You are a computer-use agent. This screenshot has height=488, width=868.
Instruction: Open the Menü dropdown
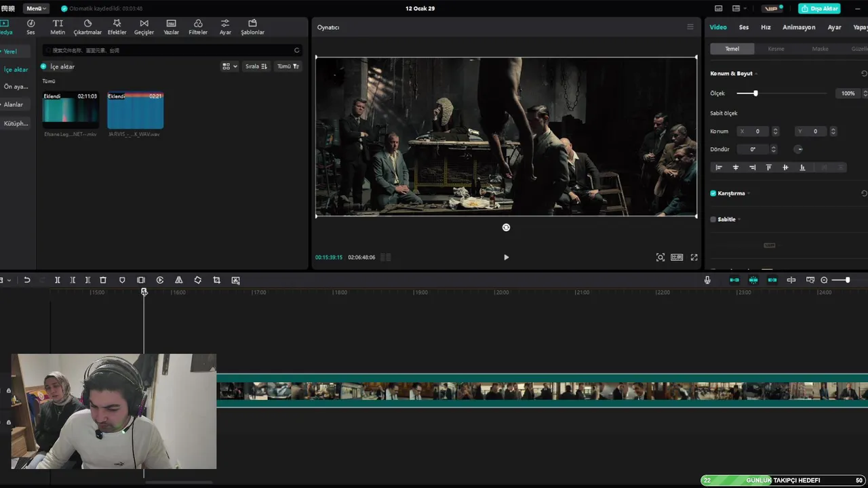tap(36, 9)
